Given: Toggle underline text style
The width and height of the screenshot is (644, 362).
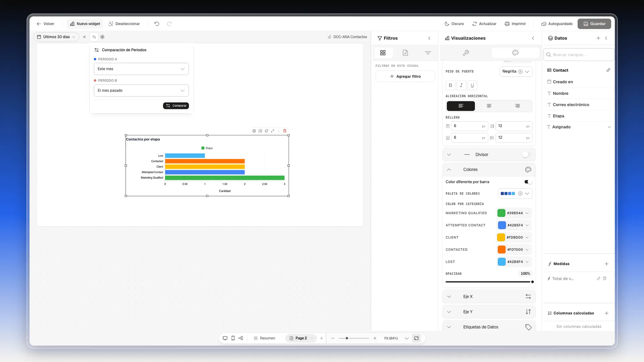Looking at the screenshot, I should [472, 85].
